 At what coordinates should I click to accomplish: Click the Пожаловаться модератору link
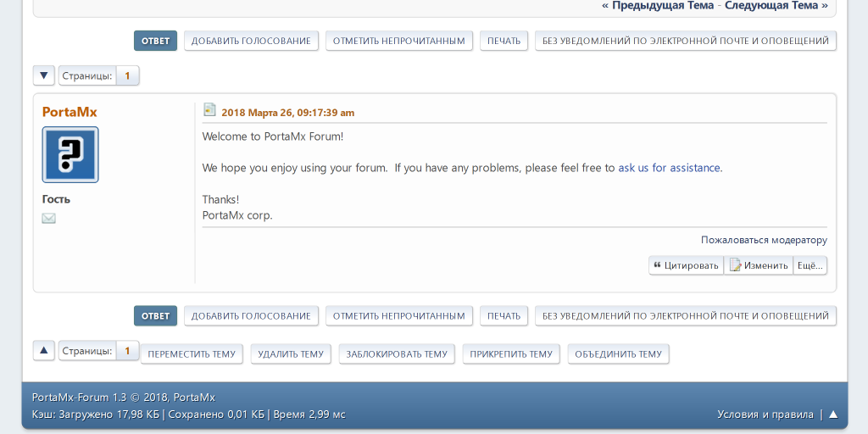click(x=764, y=240)
